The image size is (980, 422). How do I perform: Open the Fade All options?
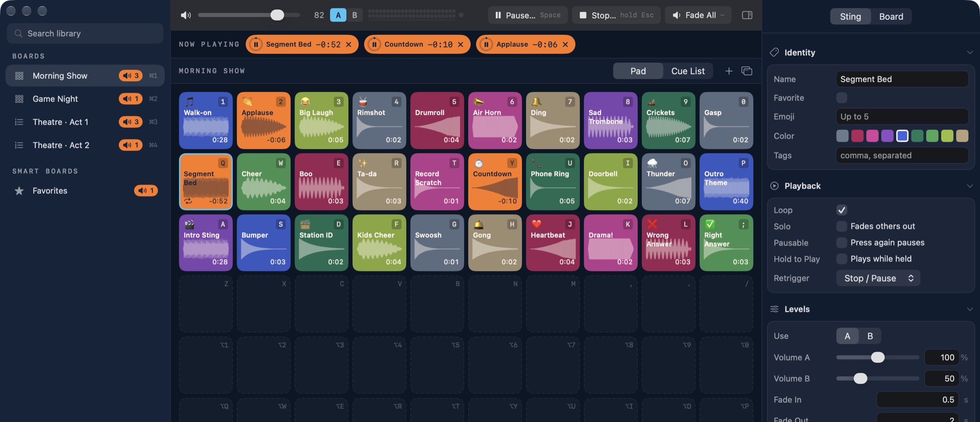pyautogui.click(x=698, y=15)
